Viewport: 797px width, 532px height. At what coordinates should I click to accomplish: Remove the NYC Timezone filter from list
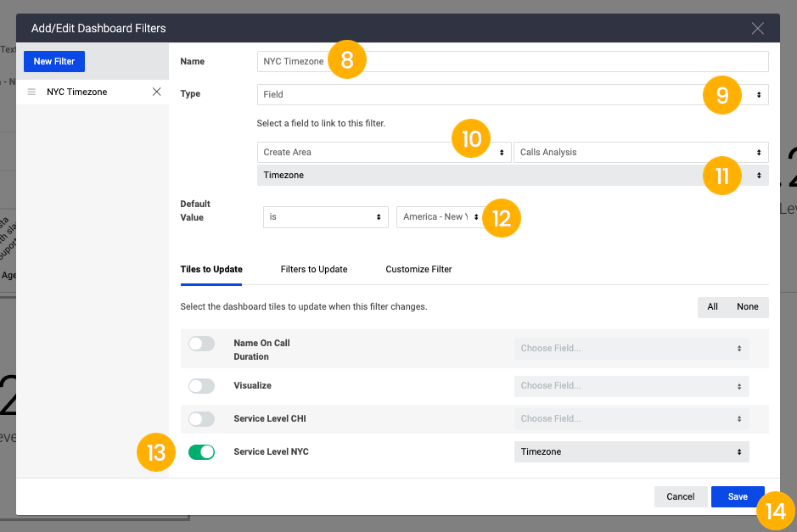pos(156,92)
